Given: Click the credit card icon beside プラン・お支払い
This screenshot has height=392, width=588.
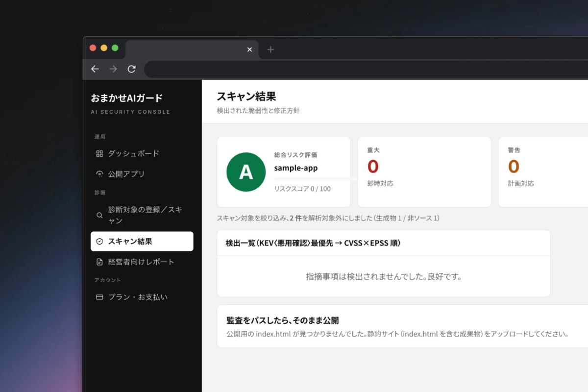Looking at the screenshot, I should (99, 297).
